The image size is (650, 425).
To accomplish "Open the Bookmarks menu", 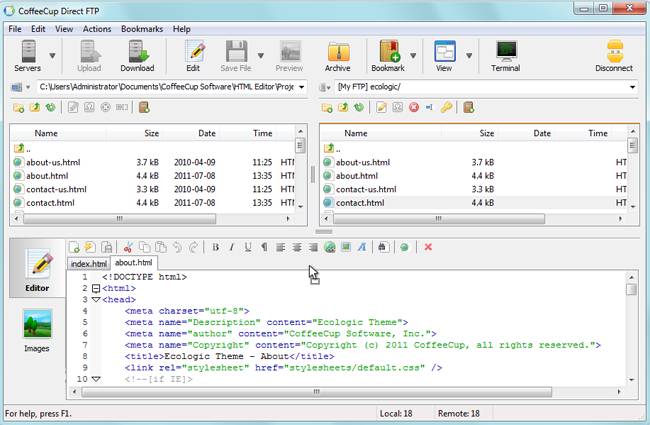I will click(x=142, y=29).
